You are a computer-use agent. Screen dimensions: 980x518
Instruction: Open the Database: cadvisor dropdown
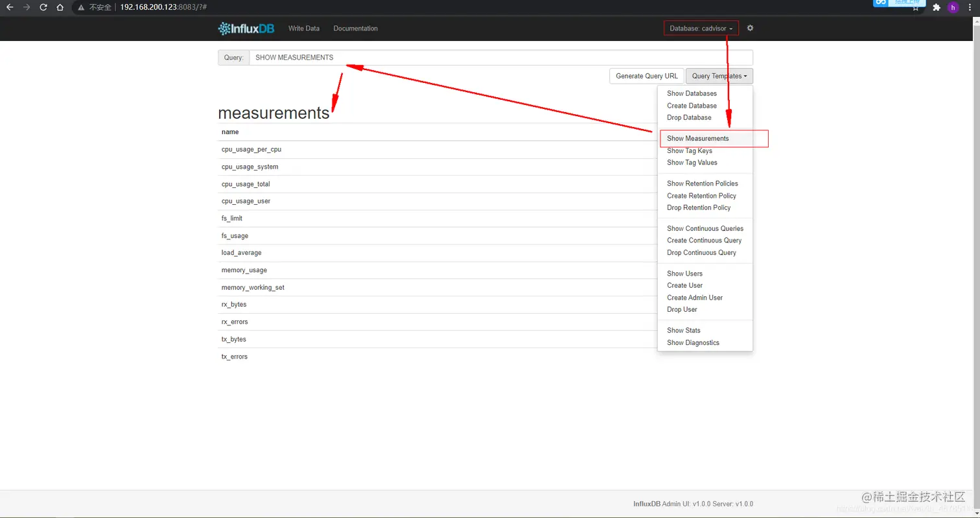coord(701,29)
